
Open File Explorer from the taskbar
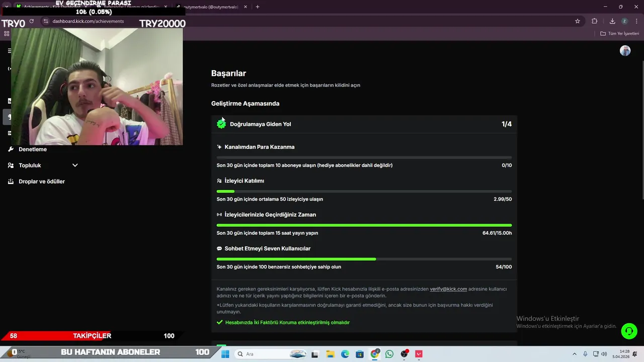click(330, 354)
